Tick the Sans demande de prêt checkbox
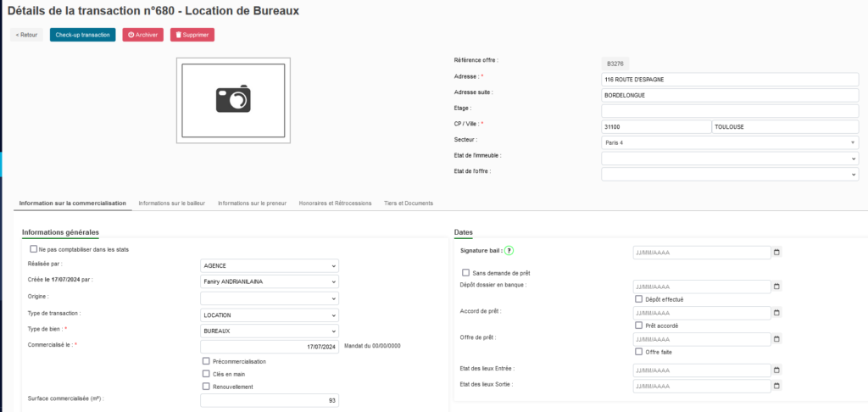 pyautogui.click(x=466, y=272)
